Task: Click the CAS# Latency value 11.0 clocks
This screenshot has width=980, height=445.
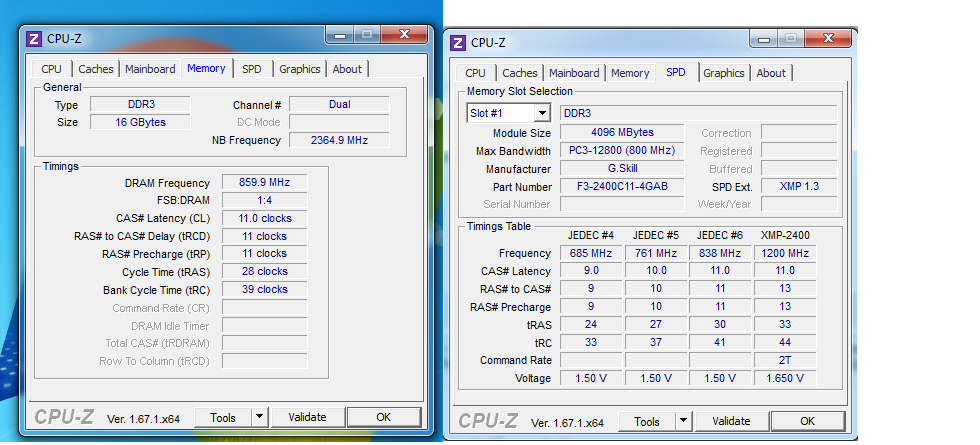Action: tap(264, 218)
